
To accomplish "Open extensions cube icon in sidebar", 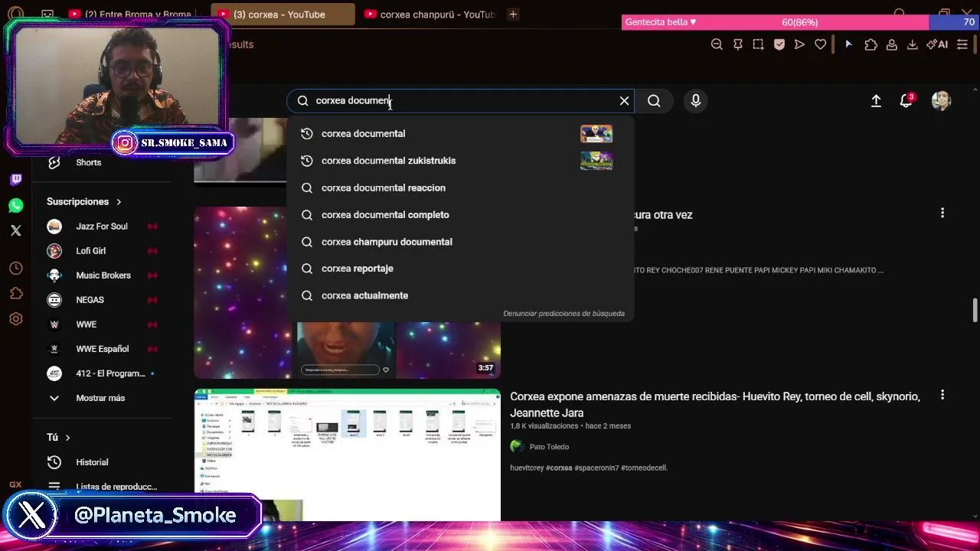I will coord(16,294).
